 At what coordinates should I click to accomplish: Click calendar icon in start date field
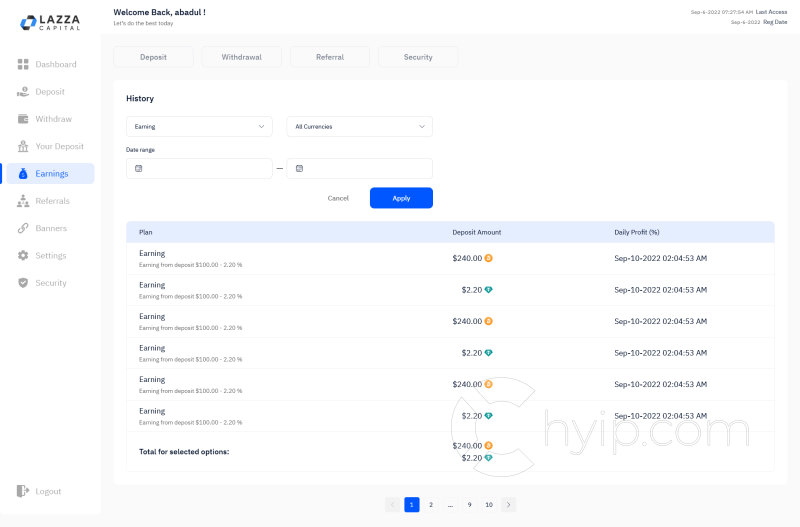click(x=138, y=168)
